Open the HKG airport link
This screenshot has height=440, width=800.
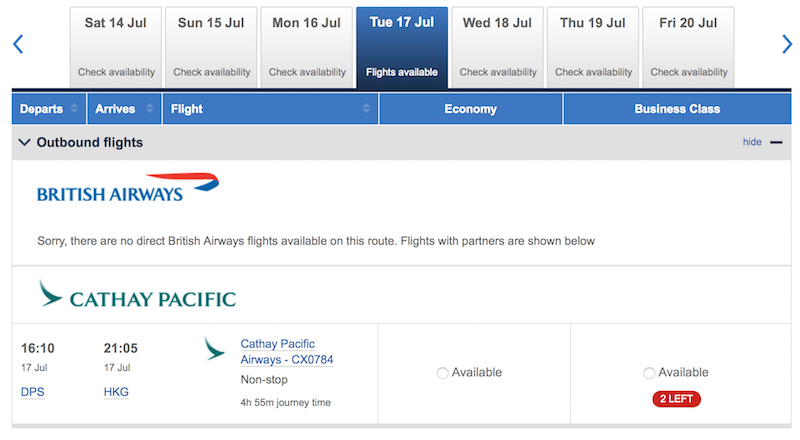click(x=116, y=392)
